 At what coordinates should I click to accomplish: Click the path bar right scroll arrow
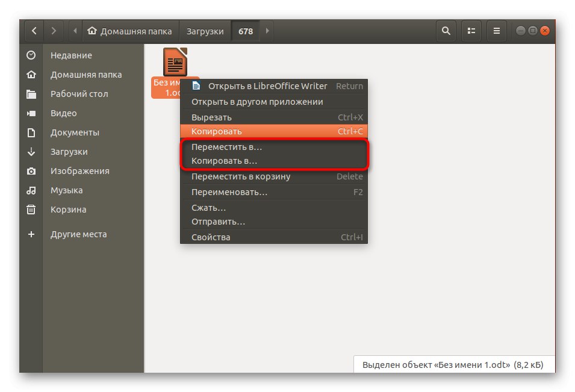(x=267, y=31)
